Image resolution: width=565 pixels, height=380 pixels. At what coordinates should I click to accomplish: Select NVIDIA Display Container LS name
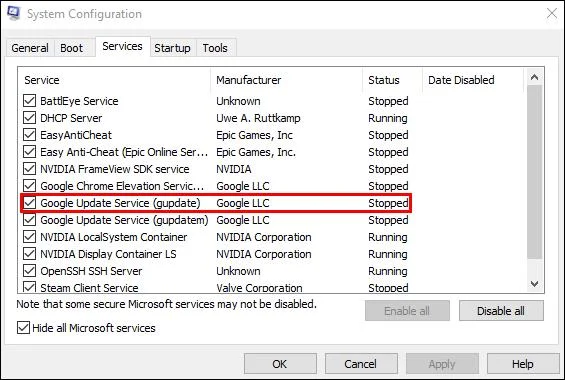(108, 254)
